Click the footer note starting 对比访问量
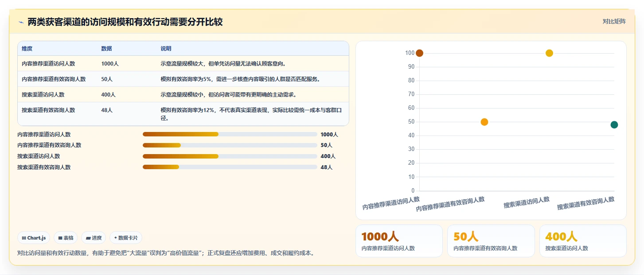This screenshot has width=644, height=275. [166, 254]
